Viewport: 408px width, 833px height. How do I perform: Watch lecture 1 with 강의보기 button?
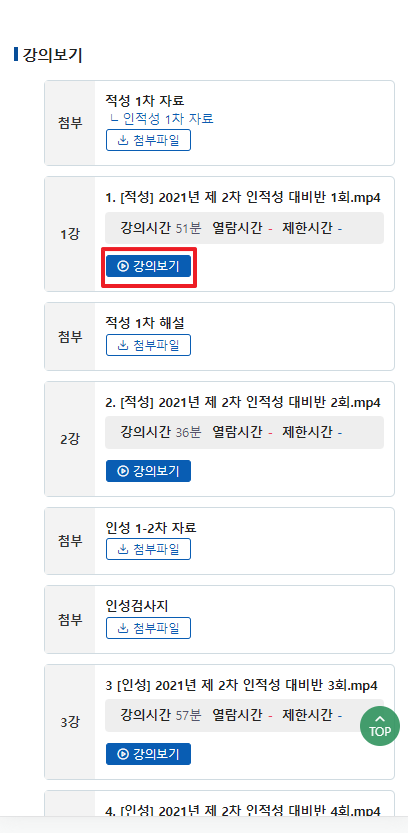148,266
